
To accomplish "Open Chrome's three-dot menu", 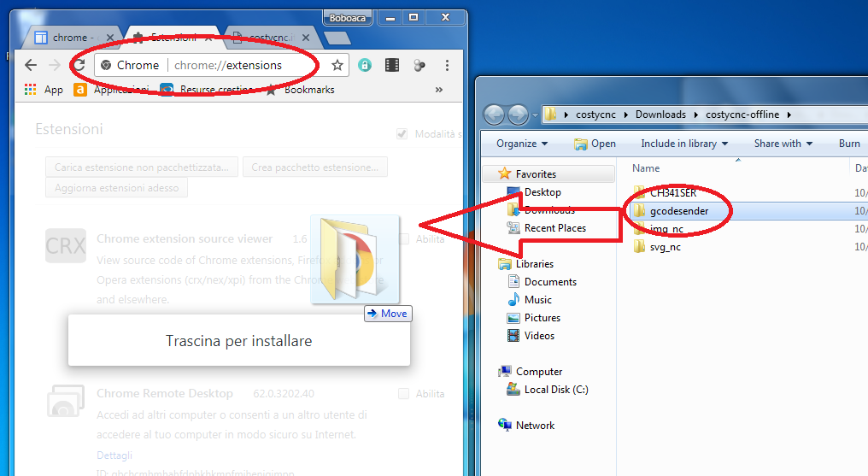I will [447, 65].
